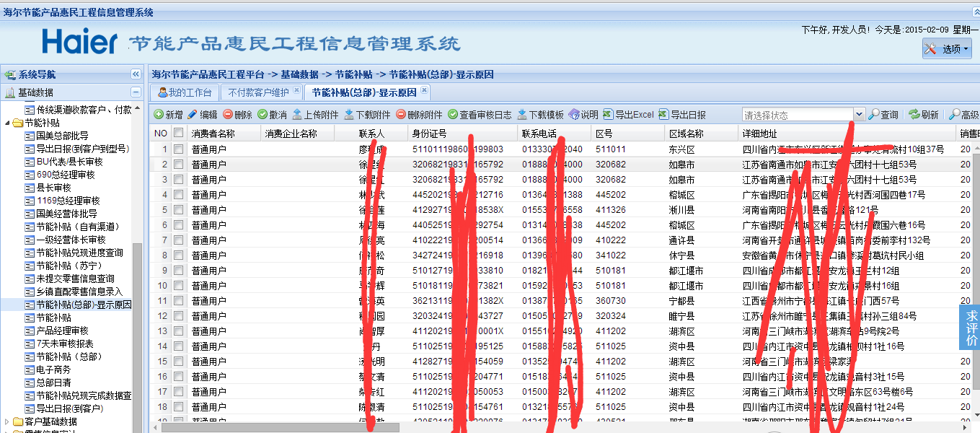Image resolution: width=980 pixels, height=433 pixels.
Task: Switch to 我的工作台 tab
Action: [x=185, y=92]
